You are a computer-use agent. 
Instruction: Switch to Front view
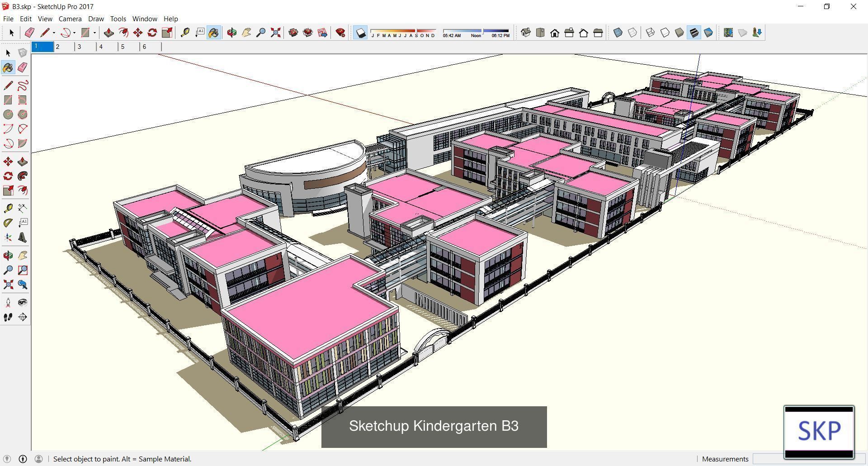(x=555, y=33)
